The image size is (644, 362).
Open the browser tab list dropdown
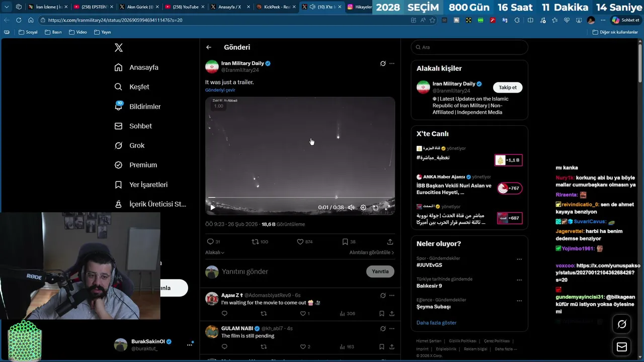point(7,7)
